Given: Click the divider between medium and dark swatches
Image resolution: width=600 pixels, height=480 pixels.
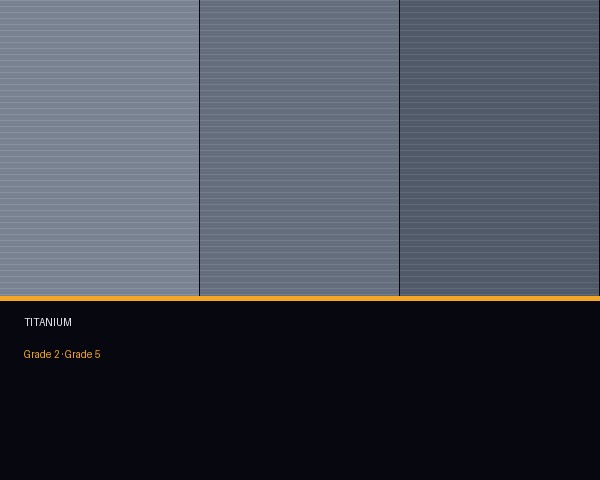Looking at the screenshot, I should click(399, 148).
